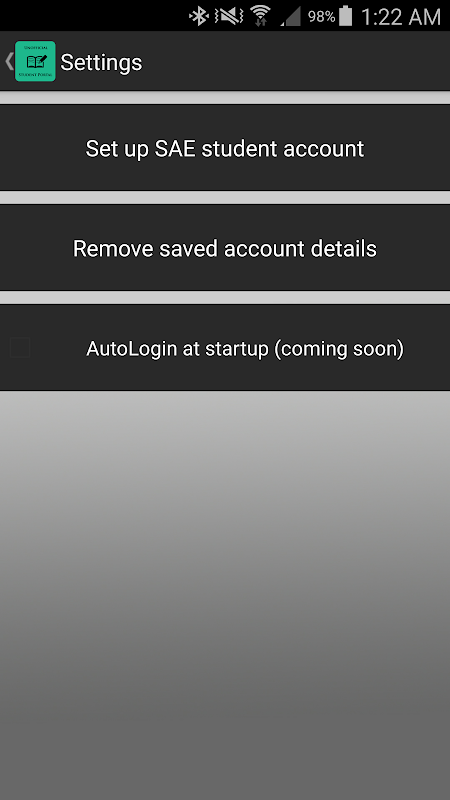The width and height of the screenshot is (450, 800).
Task: Open Set up SAE student account
Action: [x=225, y=148]
